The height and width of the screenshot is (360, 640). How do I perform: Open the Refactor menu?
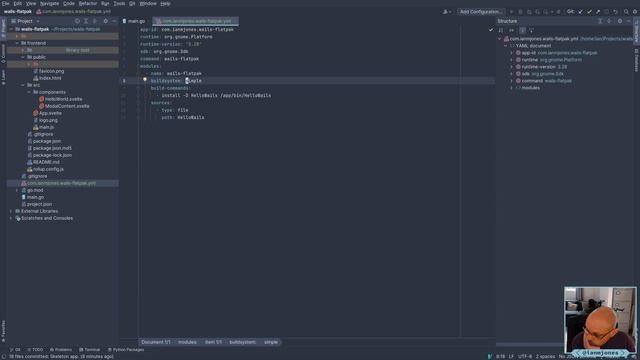click(88, 3)
